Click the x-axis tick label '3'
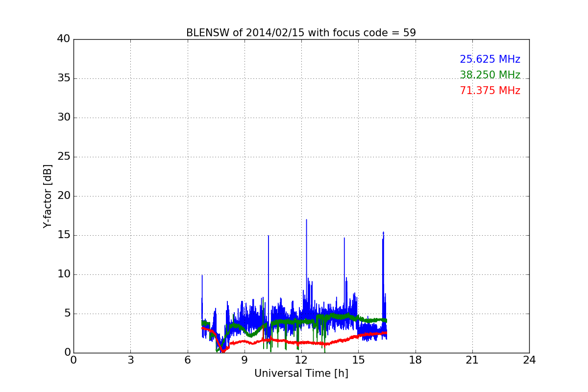The image size is (588, 392). pyautogui.click(x=130, y=360)
